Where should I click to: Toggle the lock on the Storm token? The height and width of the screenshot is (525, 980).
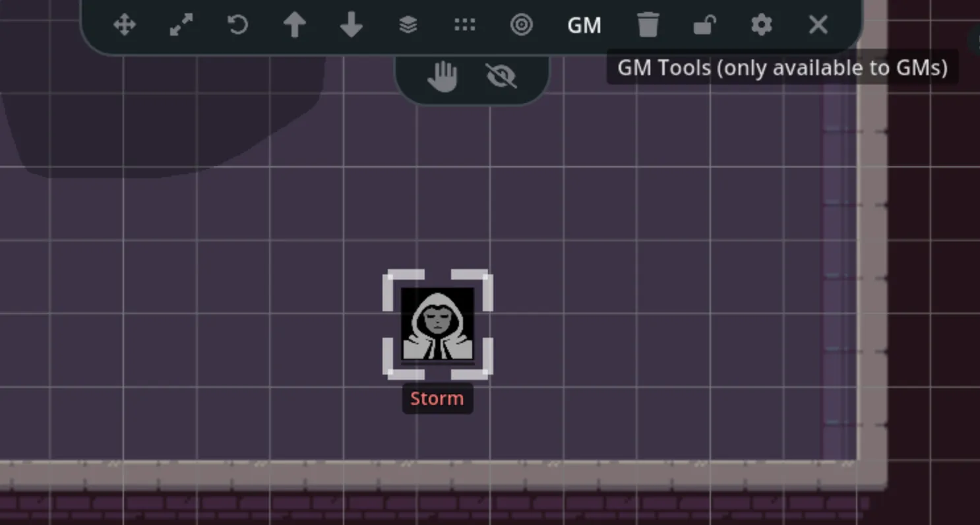point(704,25)
